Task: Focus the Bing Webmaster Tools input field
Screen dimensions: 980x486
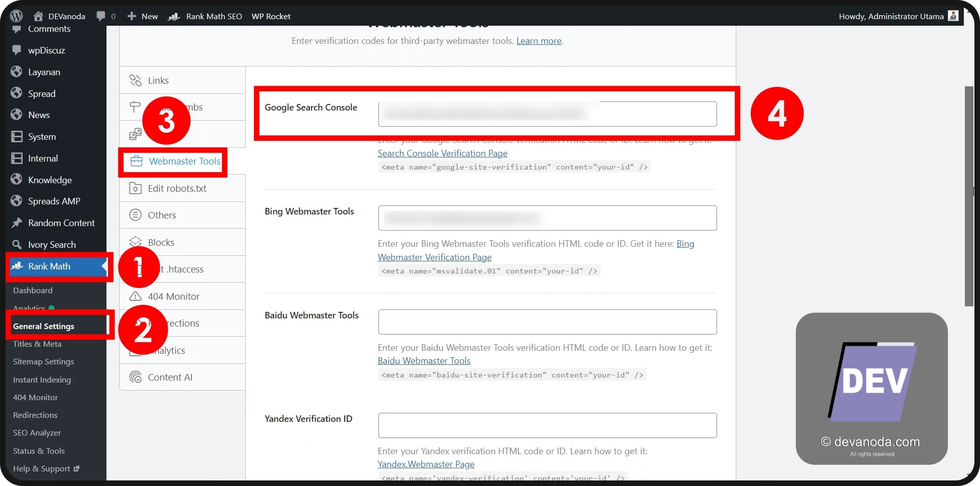Action: pyautogui.click(x=548, y=218)
